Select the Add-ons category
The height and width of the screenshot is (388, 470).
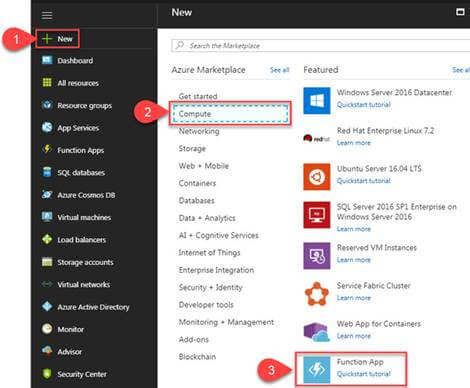tap(194, 339)
